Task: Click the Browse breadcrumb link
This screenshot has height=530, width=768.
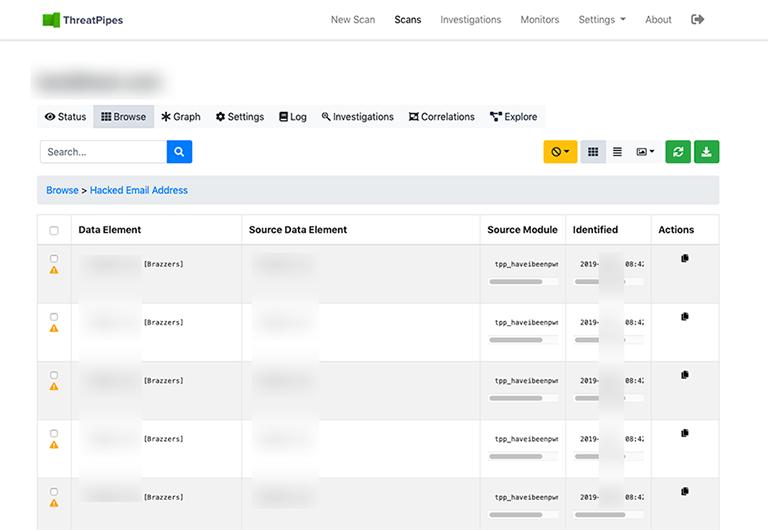Action: [x=62, y=190]
